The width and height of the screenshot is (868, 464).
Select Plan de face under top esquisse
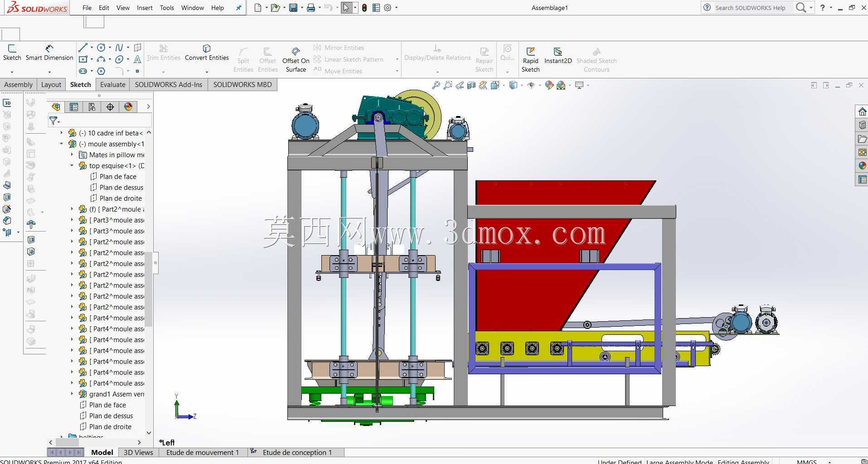pos(117,177)
